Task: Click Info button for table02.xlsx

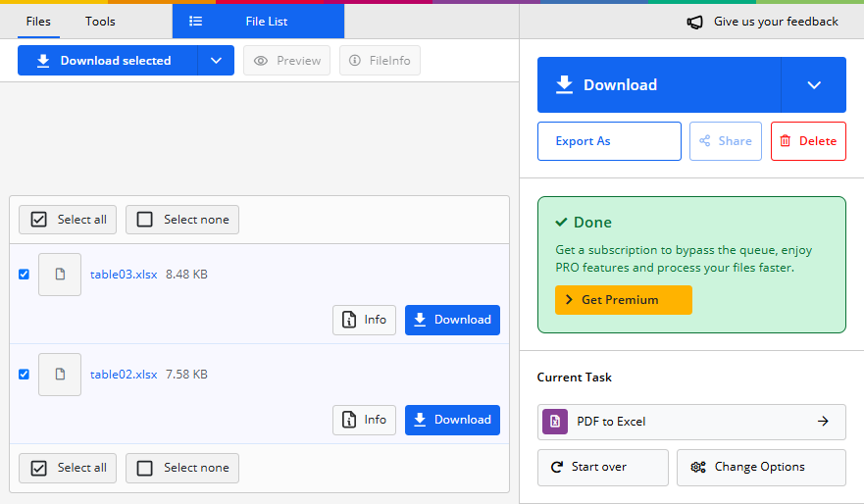Action: [x=364, y=421]
